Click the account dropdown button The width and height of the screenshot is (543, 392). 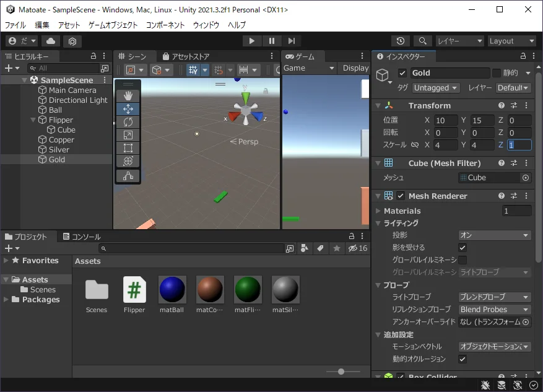click(22, 41)
